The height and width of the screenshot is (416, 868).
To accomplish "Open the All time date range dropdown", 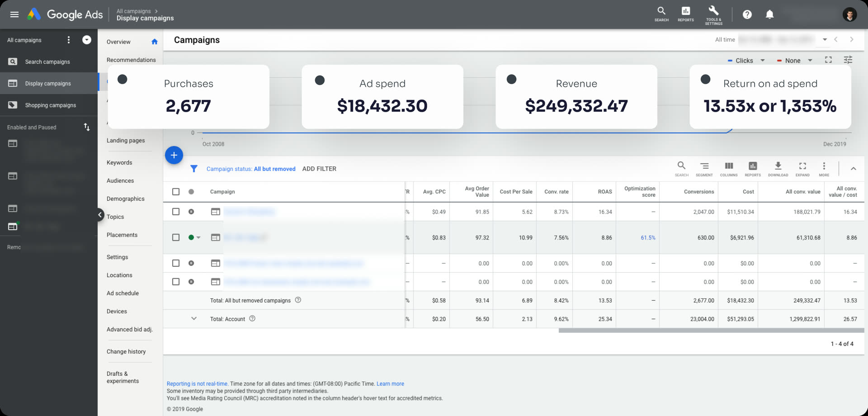I will point(825,40).
